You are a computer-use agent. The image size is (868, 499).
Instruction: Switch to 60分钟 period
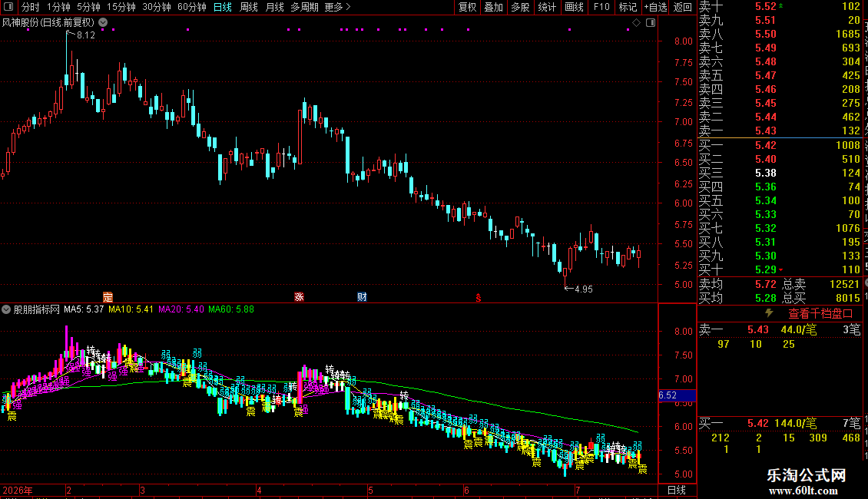click(192, 7)
